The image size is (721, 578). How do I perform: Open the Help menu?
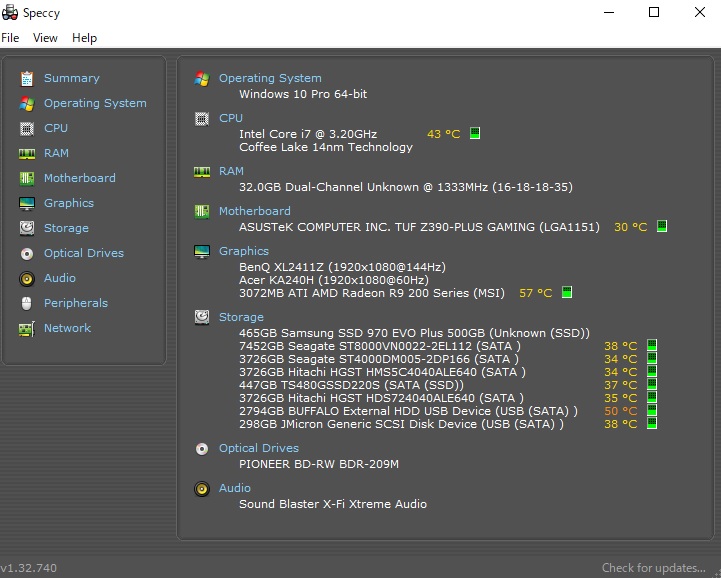(85, 38)
